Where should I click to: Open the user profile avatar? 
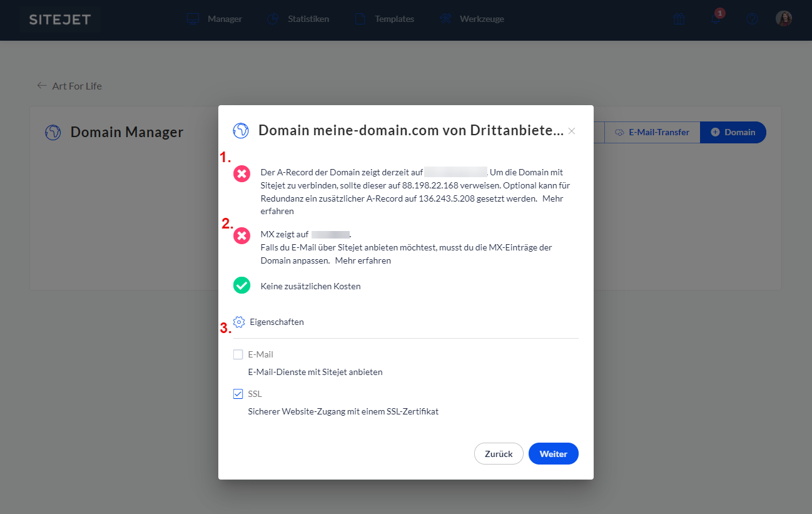point(784,19)
